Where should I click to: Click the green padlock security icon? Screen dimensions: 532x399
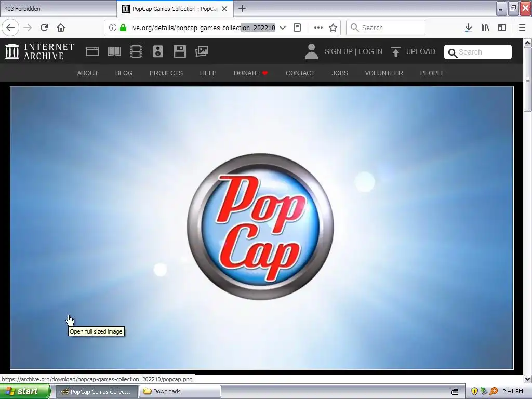pos(123,28)
